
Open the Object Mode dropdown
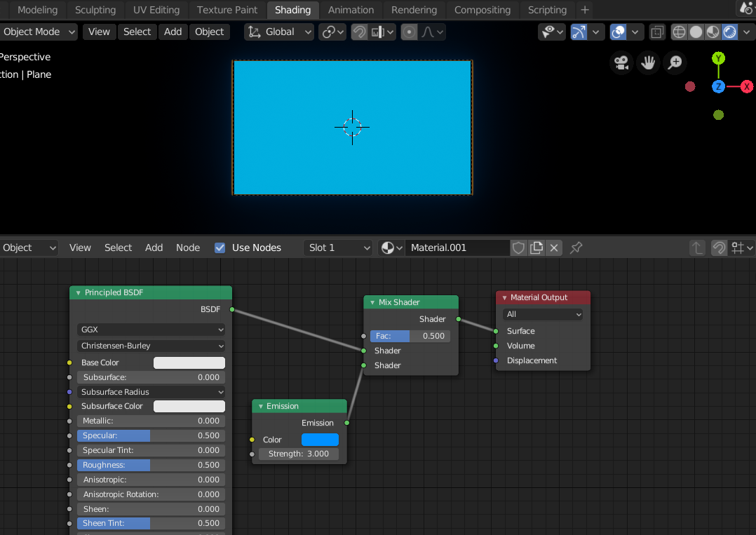click(x=39, y=32)
